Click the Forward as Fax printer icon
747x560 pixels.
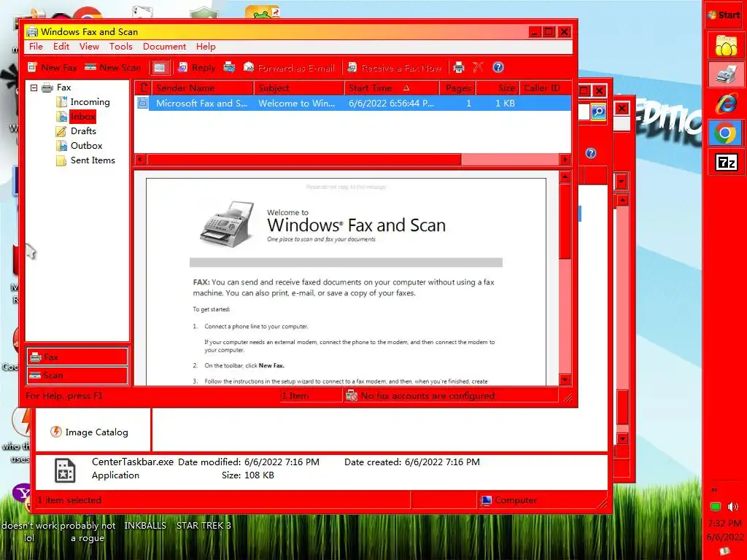pos(229,67)
